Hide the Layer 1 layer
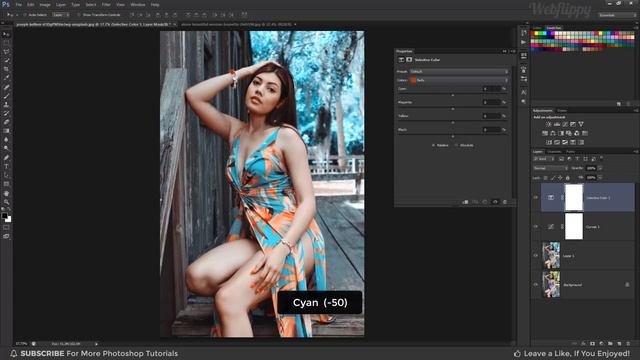Image resolution: width=640 pixels, height=360 pixels. click(536, 256)
